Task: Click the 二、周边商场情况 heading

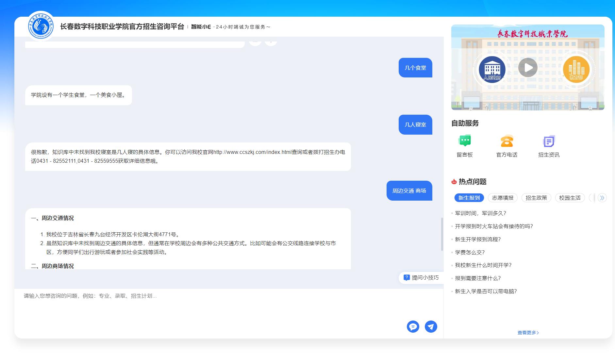Action: (53, 266)
